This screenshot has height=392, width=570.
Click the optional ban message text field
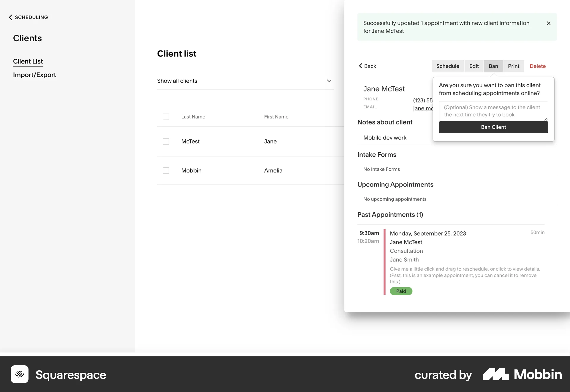click(493, 111)
